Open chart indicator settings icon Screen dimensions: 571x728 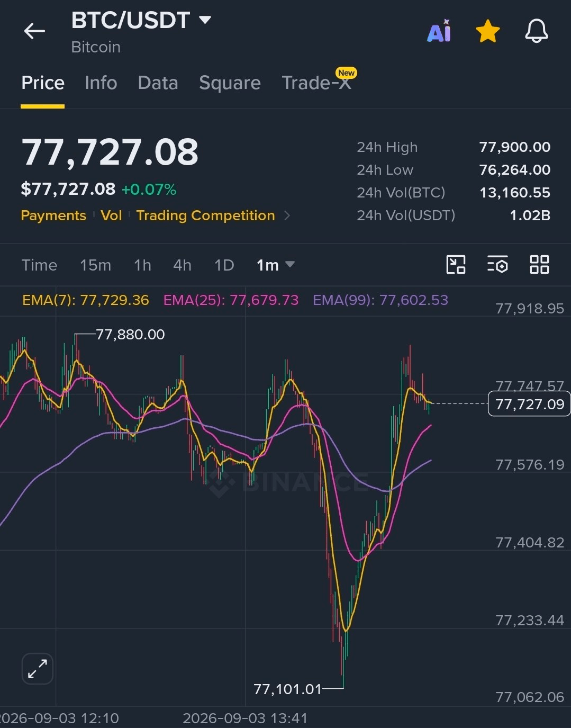click(497, 264)
